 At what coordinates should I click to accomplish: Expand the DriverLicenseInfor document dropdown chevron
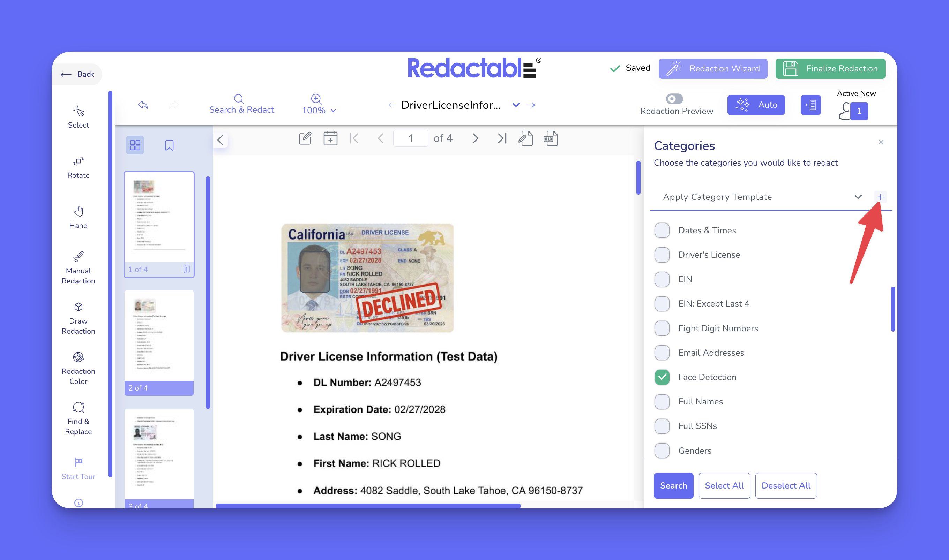point(516,105)
